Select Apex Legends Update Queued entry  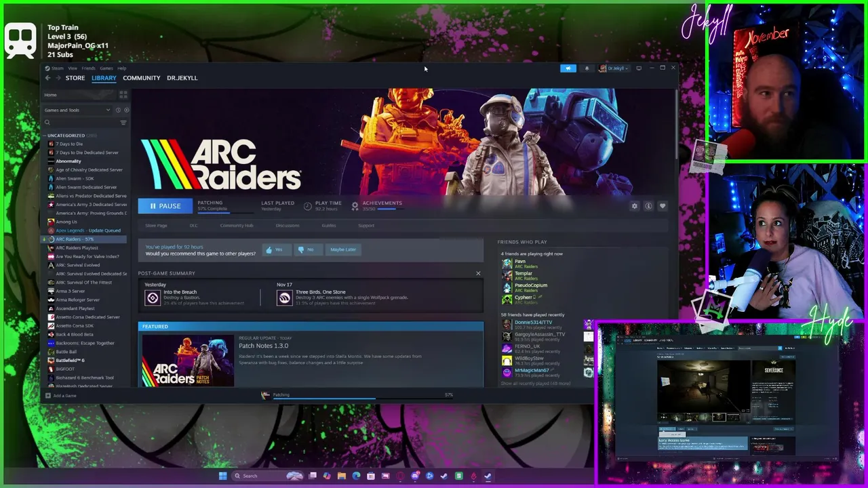tap(88, 230)
